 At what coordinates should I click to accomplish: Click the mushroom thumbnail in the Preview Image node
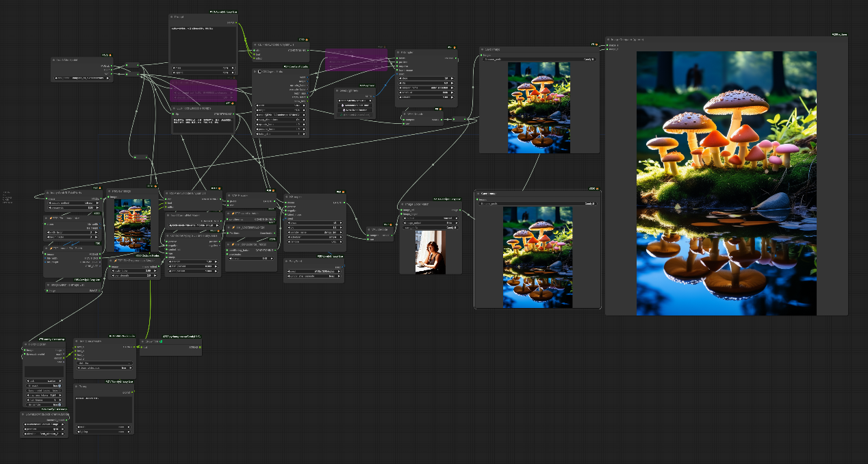[x=131, y=225]
